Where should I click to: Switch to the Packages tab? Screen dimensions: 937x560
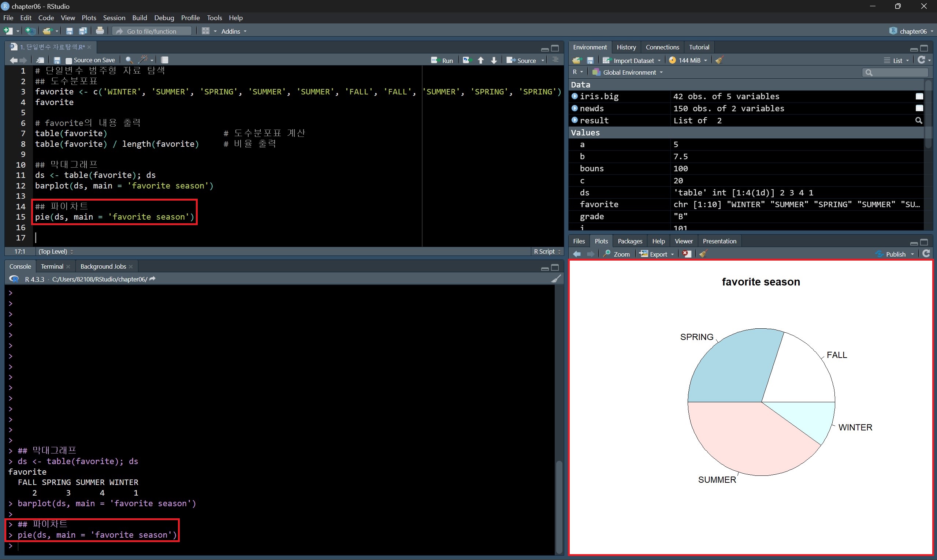pyautogui.click(x=630, y=241)
